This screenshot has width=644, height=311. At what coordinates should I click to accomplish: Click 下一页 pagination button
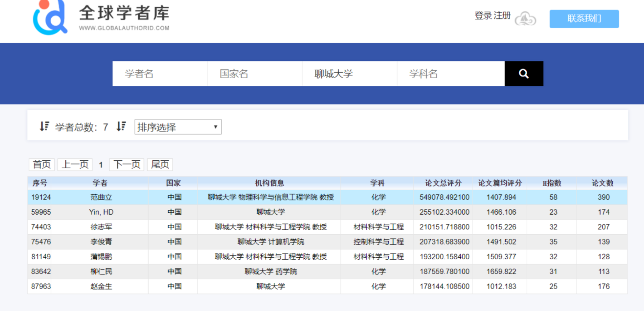tap(126, 164)
